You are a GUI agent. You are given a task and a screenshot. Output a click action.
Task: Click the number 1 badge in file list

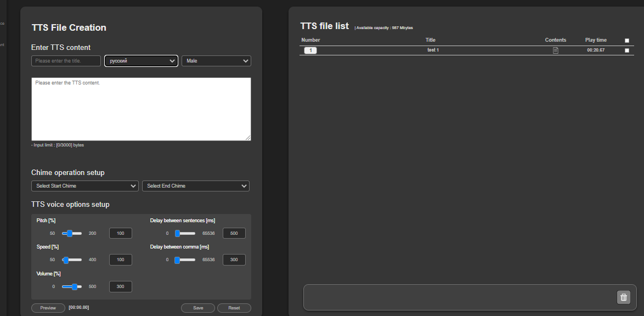(310, 50)
